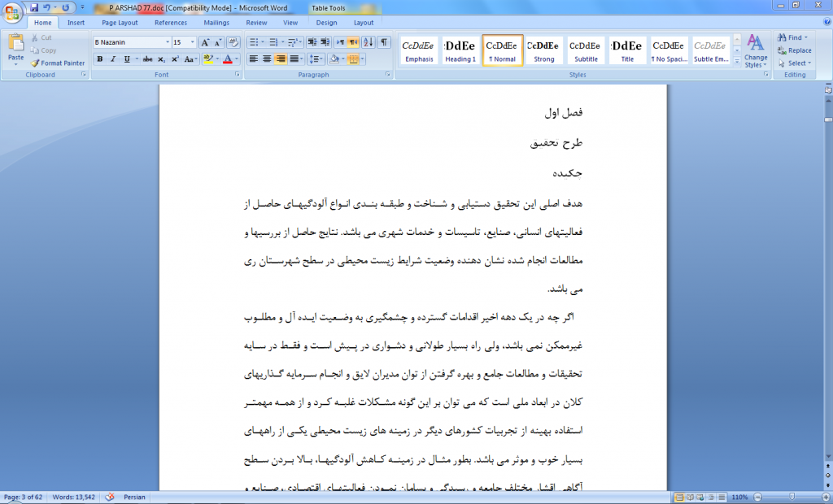Screen dimensions: 833x504
Task: Sort the selected text alphabetically
Action: click(x=369, y=42)
